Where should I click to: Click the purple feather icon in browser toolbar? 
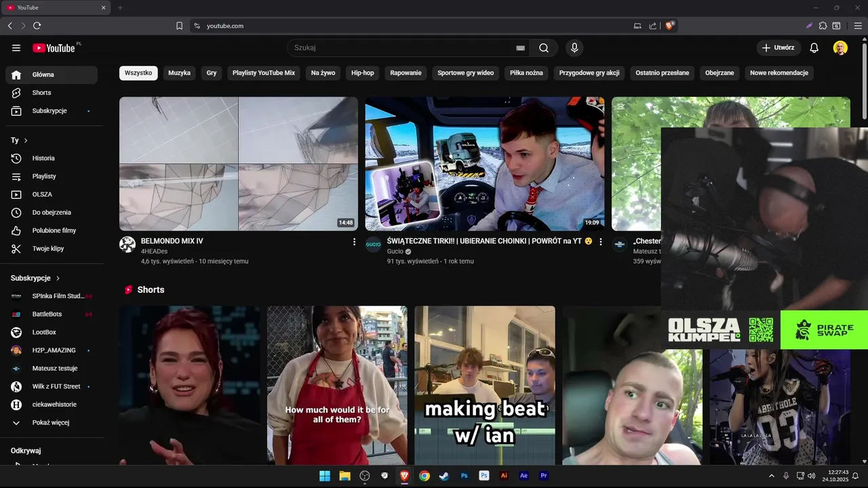click(809, 26)
